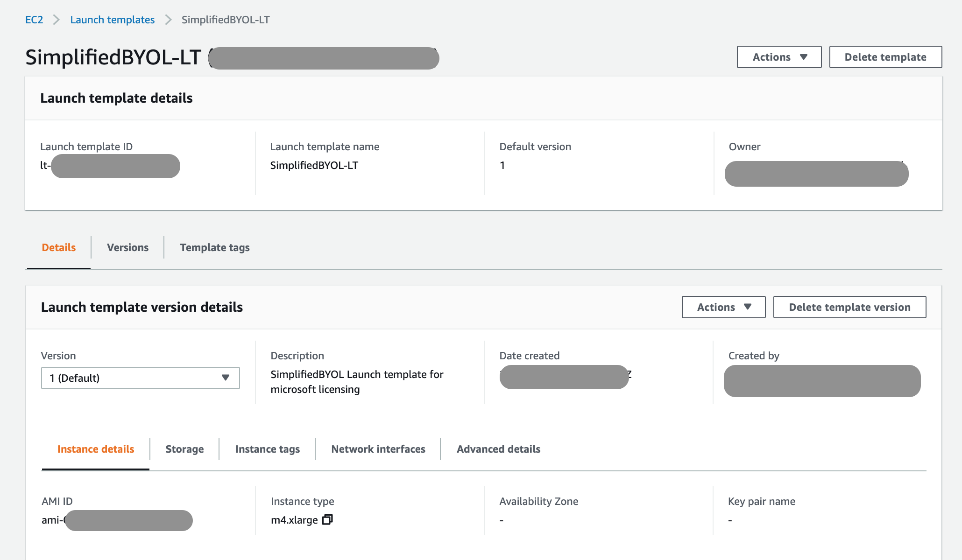Open the Template tags tab
The image size is (962, 560).
[214, 247]
